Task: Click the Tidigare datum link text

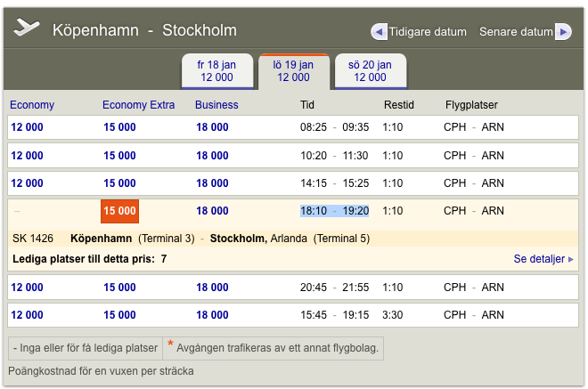Action: tap(427, 32)
